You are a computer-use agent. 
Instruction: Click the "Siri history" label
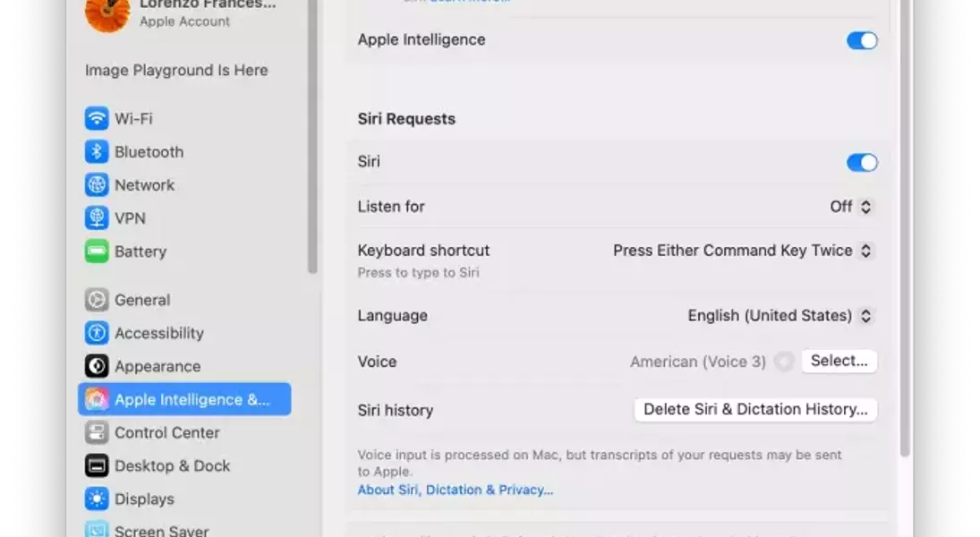(395, 410)
